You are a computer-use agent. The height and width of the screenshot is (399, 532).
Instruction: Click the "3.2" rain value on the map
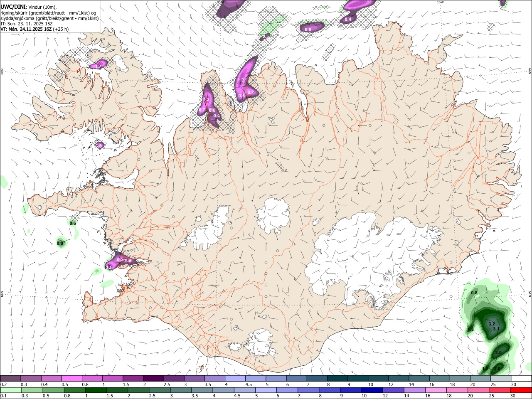tap(491, 324)
